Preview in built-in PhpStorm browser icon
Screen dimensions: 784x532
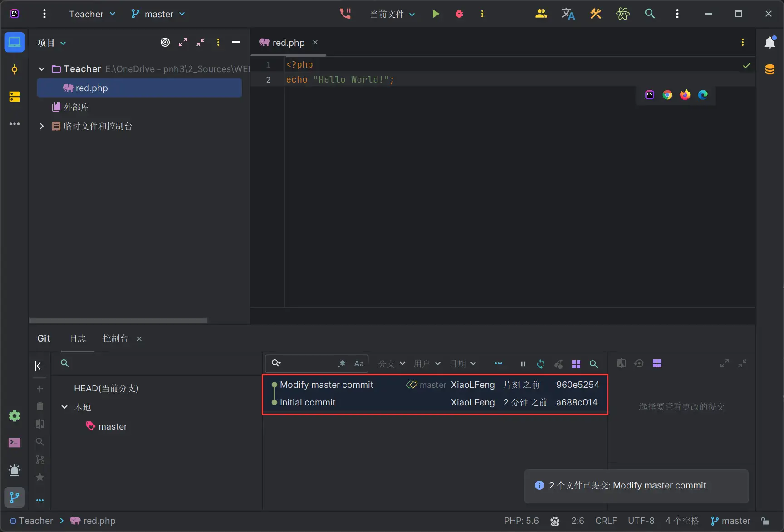tap(650, 95)
